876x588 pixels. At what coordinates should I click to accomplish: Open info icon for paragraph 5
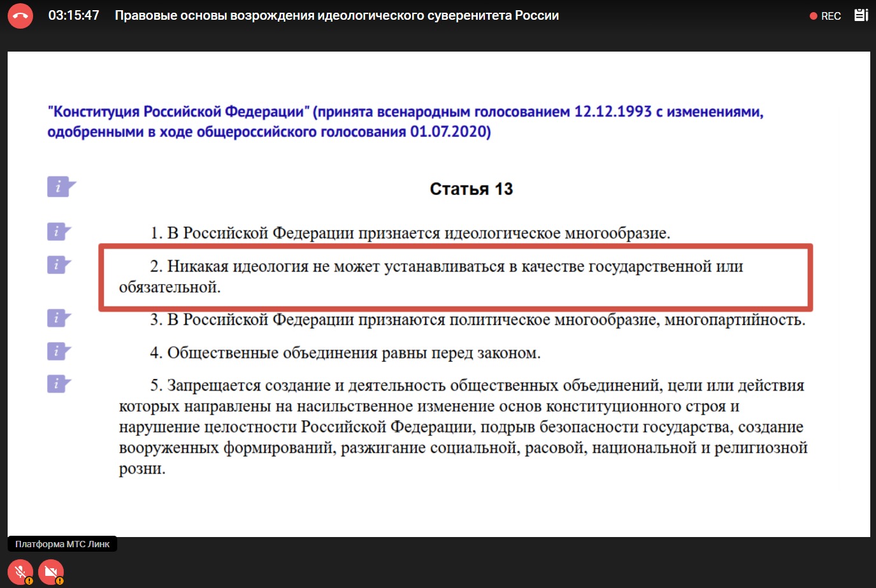[x=59, y=384]
